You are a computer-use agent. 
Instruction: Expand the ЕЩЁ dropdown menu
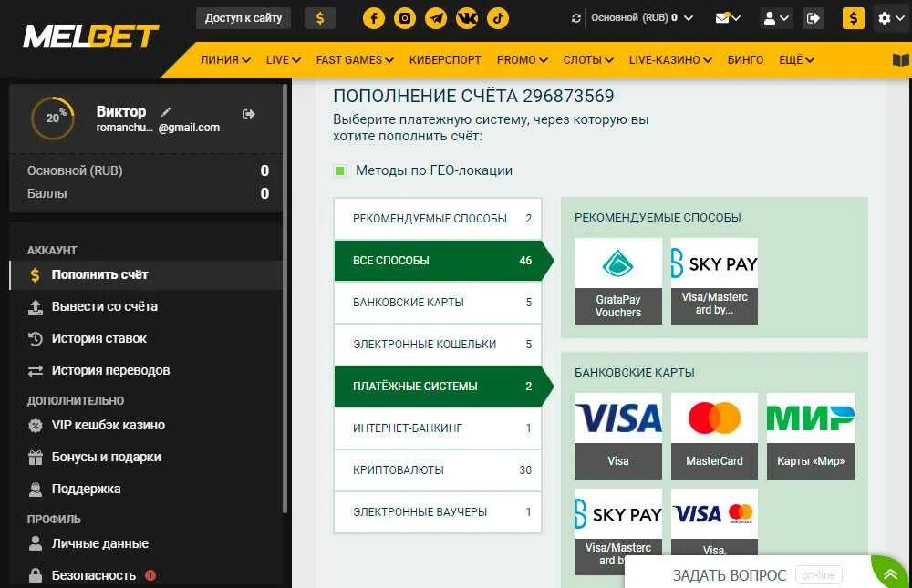[796, 60]
